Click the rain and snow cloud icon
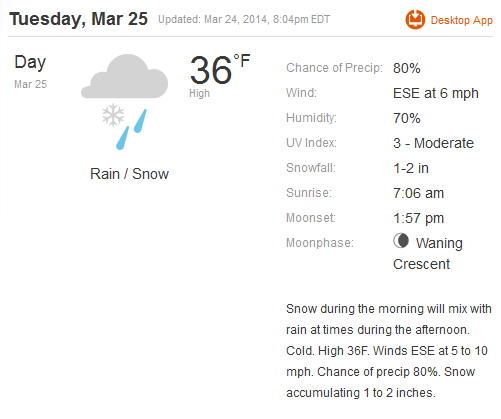 pos(125,102)
